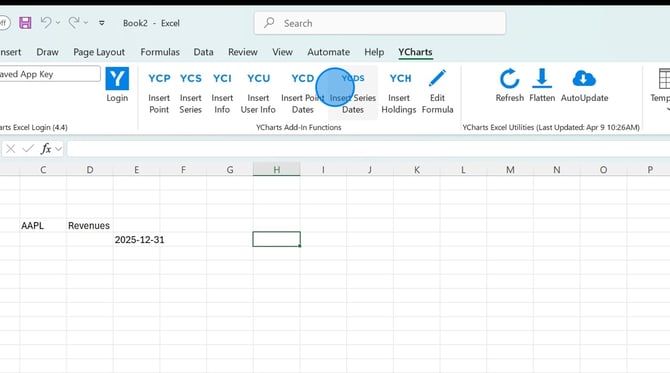670x373 pixels.
Task: Open the Help tab
Action: pyautogui.click(x=374, y=52)
